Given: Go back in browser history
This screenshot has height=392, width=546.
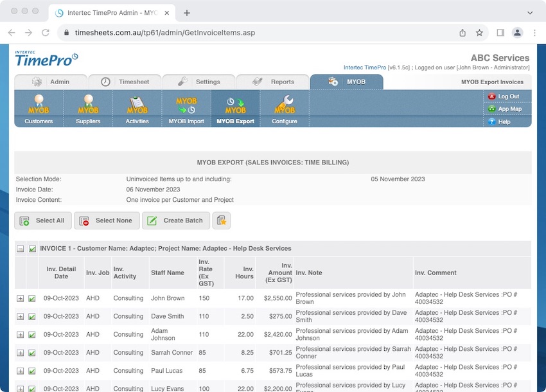Looking at the screenshot, I should tap(12, 33).
